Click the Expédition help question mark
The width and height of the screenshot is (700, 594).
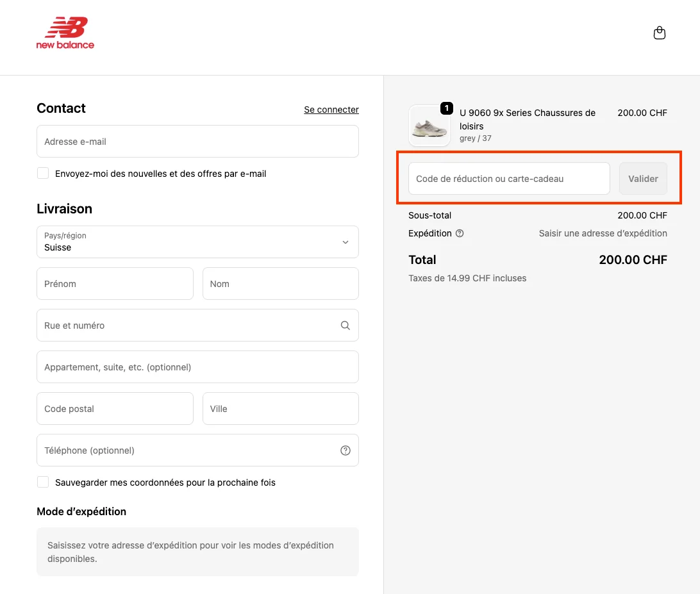[x=460, y=233]
